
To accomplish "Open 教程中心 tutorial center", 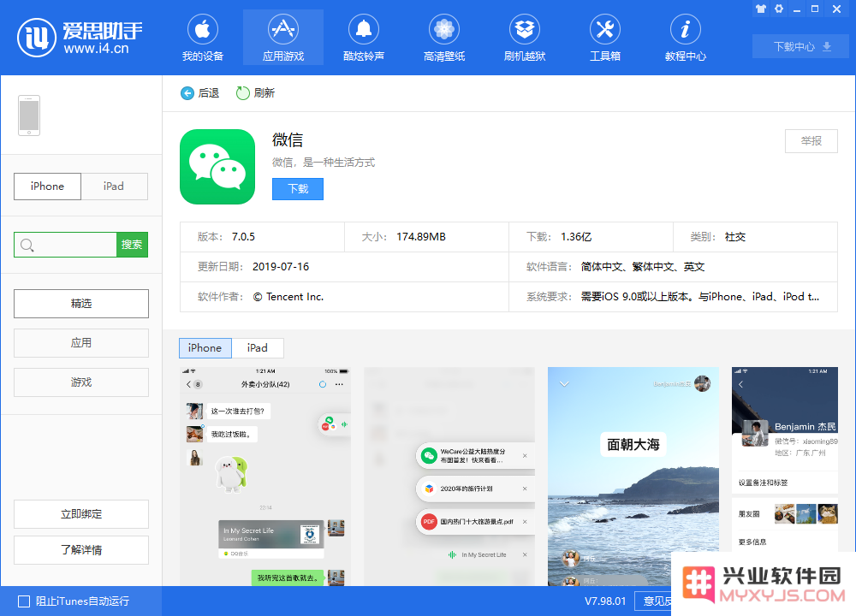I will (x=685, y=38).
